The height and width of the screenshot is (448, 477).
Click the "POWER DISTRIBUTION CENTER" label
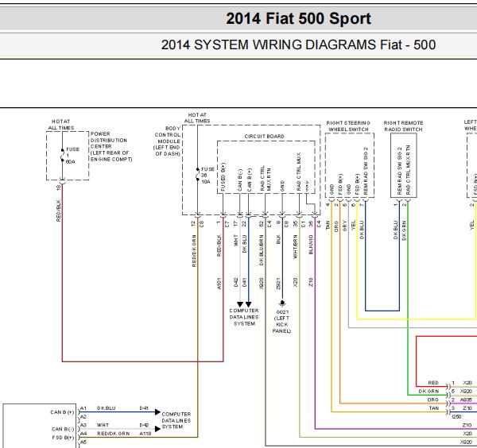coord(109,140)
